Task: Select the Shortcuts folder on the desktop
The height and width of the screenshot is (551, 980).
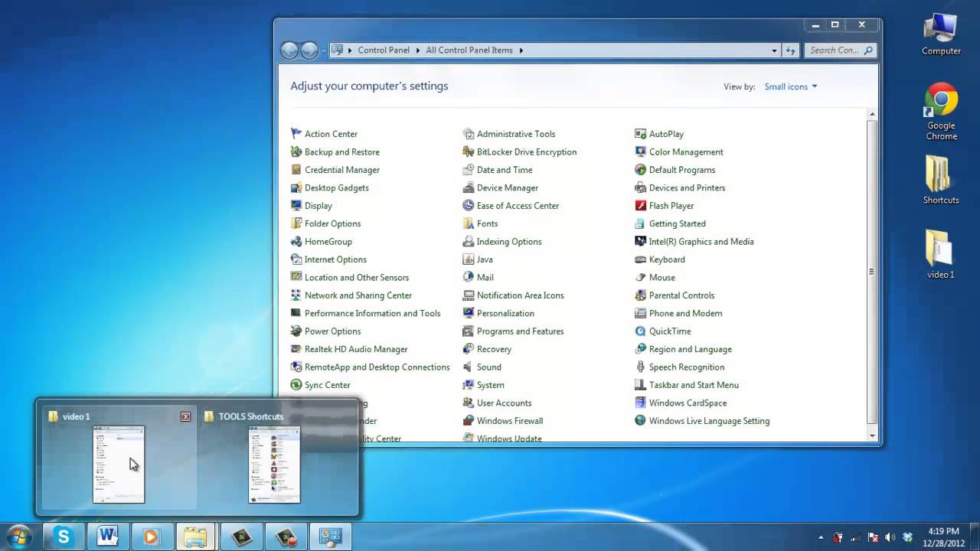Action: 941,181
